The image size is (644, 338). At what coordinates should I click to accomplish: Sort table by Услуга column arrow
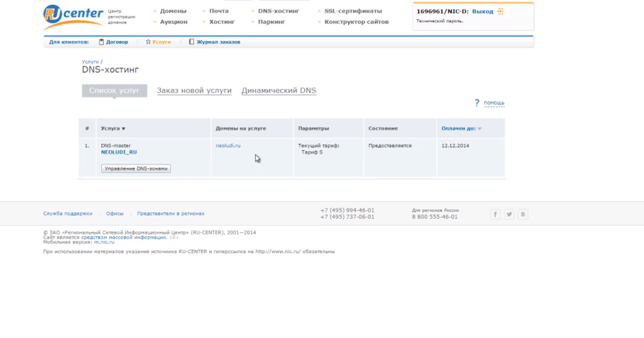pos(124,129)
